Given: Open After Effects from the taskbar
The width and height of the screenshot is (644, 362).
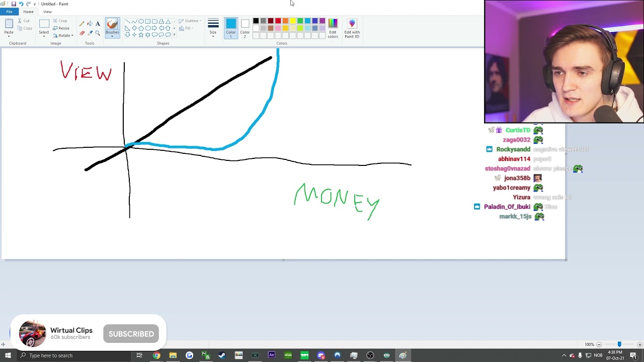Looking at the screenshot, I should (x=272, y=355).
